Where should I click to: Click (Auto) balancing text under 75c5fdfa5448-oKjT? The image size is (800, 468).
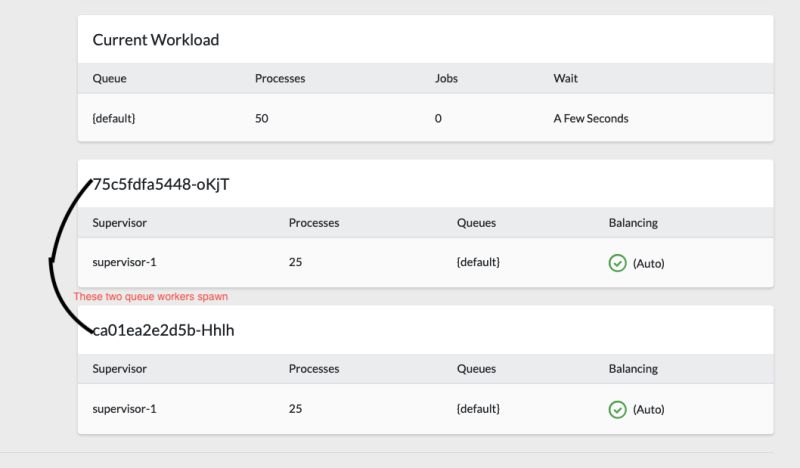click(x=648, y=263)
